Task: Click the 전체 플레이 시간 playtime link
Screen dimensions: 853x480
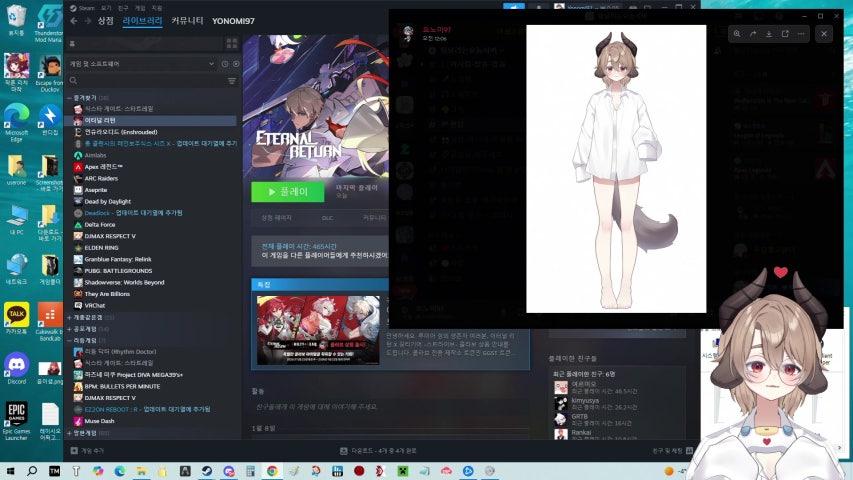Action: tap(299, 247)
